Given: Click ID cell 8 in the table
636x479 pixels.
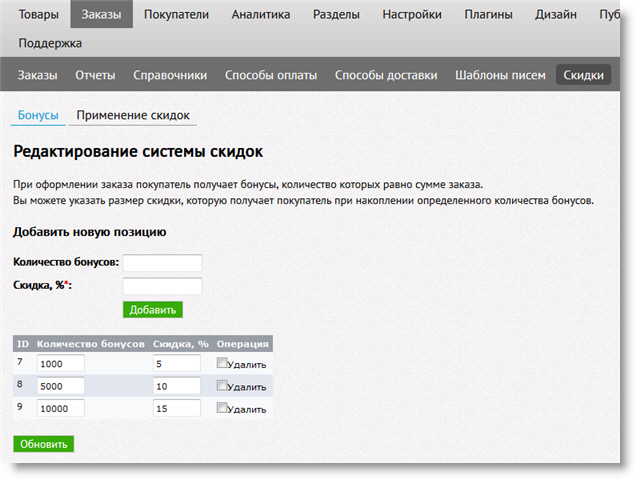Looking at the screenshot, I should coord(19,384).
